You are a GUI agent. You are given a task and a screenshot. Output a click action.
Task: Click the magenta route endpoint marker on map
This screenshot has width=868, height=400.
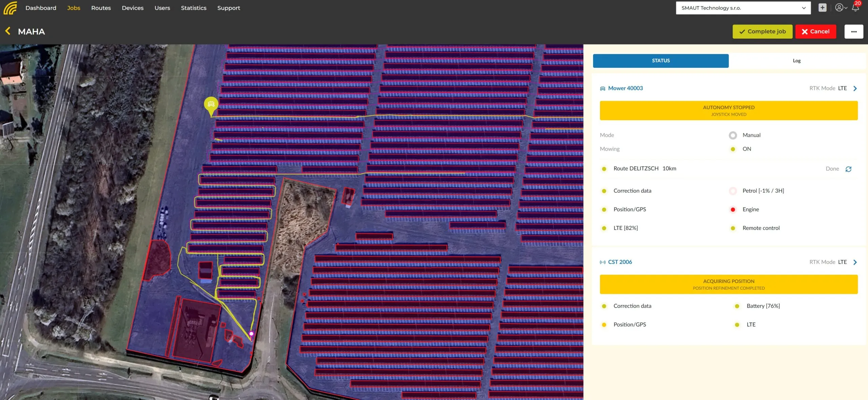point(251,334)
